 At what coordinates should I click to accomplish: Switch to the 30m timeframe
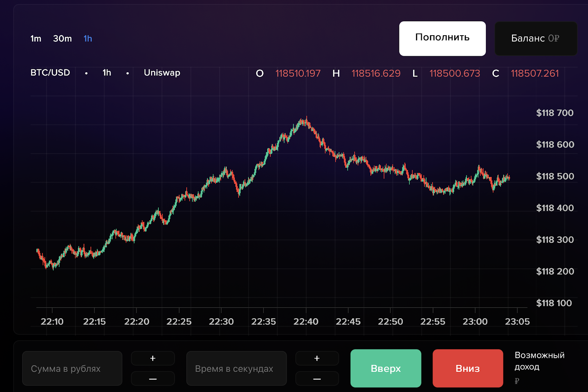click(62, 39)
